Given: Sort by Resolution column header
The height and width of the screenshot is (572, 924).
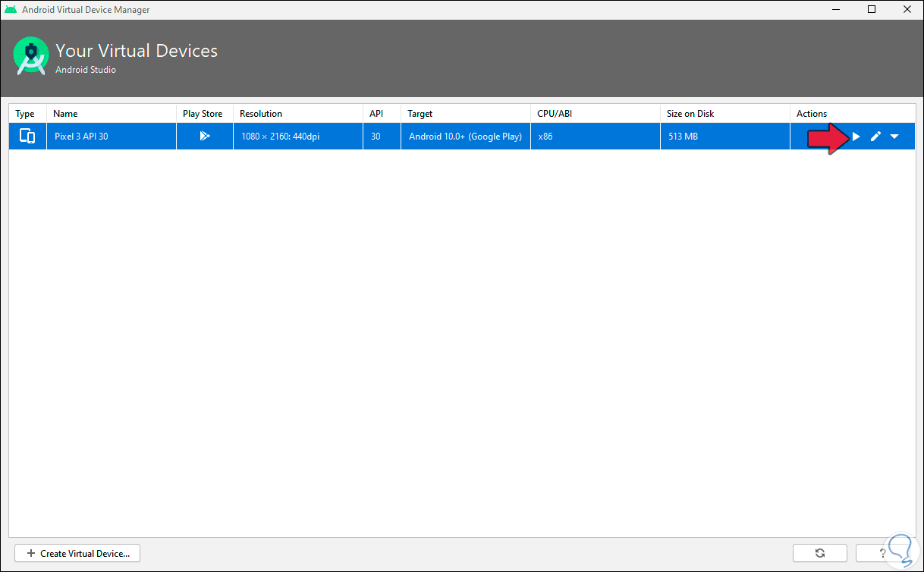Looking at the screenshot, I should [x=298, y=114].
